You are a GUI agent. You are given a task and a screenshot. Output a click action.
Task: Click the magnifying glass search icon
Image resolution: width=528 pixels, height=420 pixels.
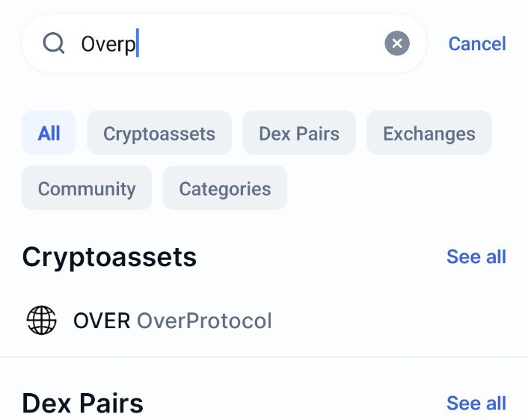click(54, 43)
